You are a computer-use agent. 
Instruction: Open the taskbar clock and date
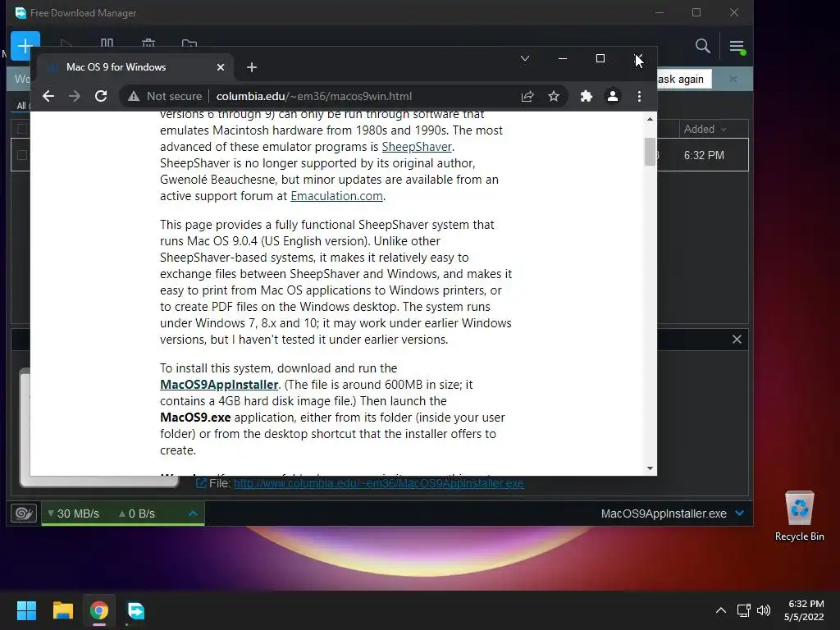pos(804,610)
